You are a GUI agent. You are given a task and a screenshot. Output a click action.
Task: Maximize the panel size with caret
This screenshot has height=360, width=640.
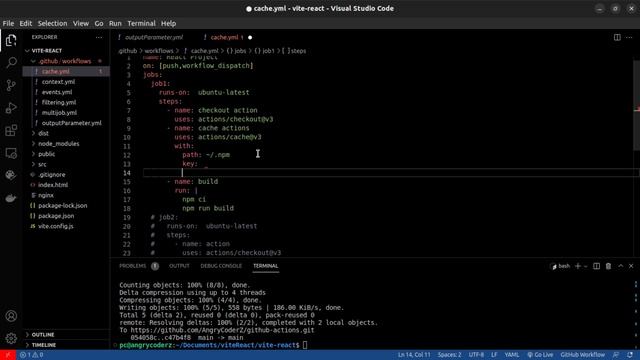point(620,266)
